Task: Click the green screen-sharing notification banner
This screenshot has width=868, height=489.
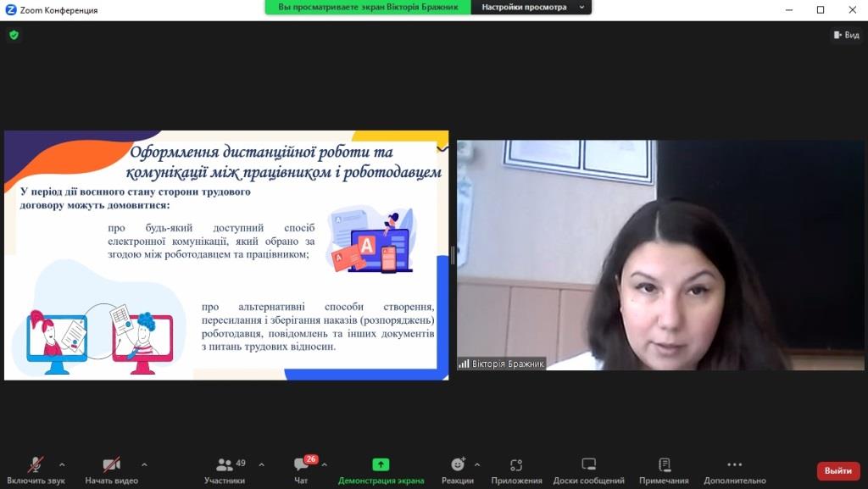Action: coord(368,7)
